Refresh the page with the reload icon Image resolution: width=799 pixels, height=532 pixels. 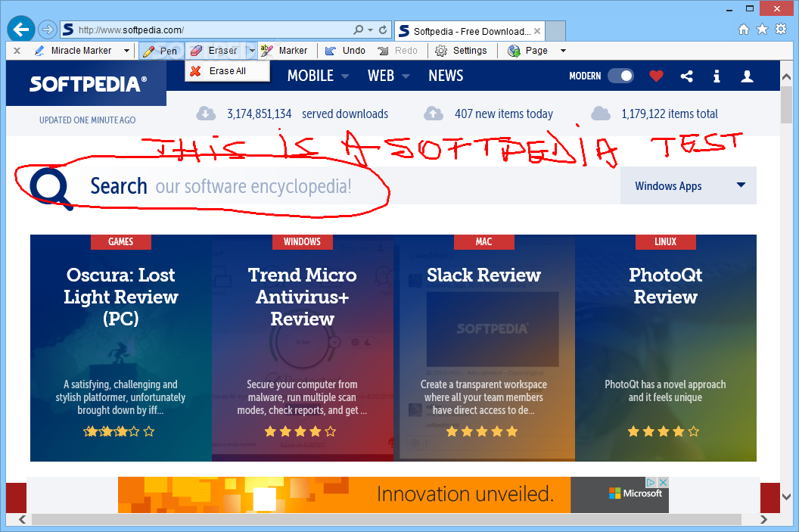pyautogui.click(x=383, y=30)
